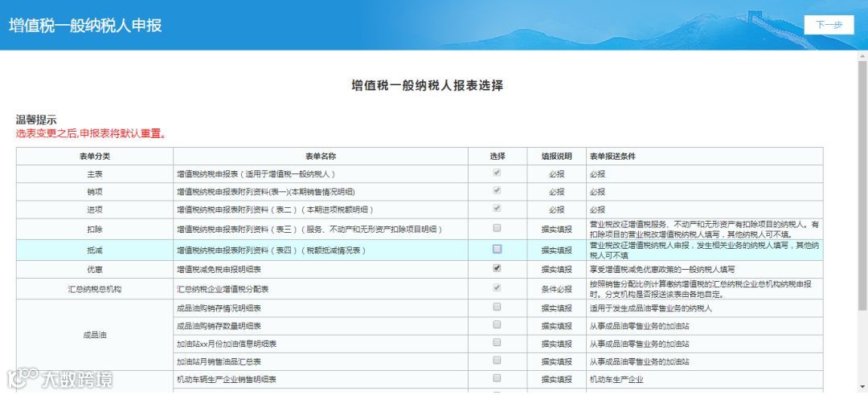Select the 主表 category cell
This screenshot has width=868, height=395.
coord(95,174)
